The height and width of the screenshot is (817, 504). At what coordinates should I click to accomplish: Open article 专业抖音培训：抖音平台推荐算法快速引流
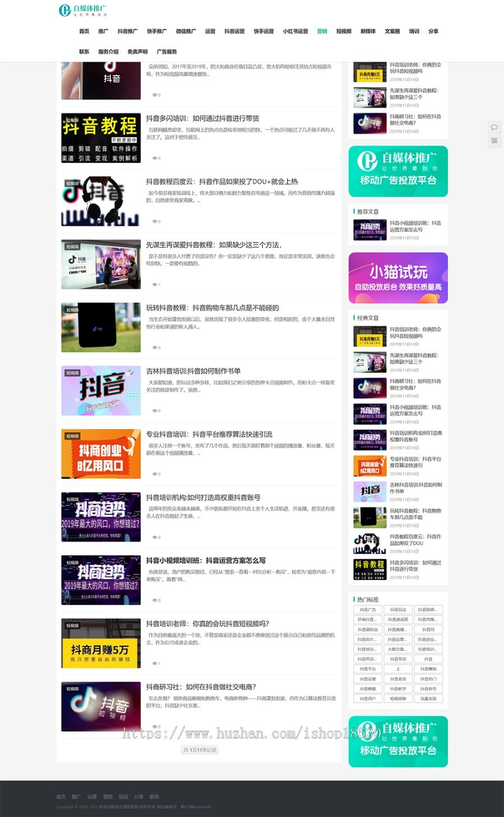209,434
